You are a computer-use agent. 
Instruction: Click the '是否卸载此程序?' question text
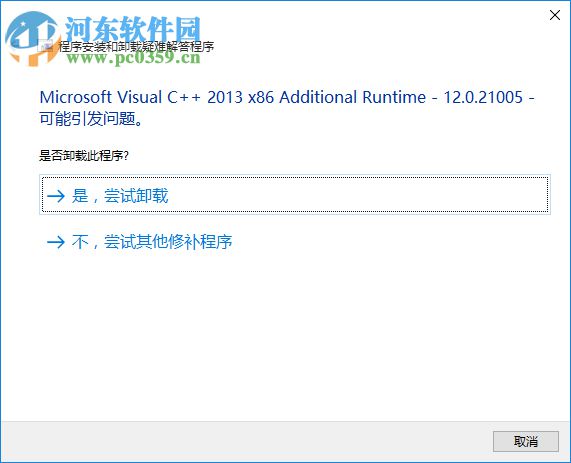pos(84,156)
